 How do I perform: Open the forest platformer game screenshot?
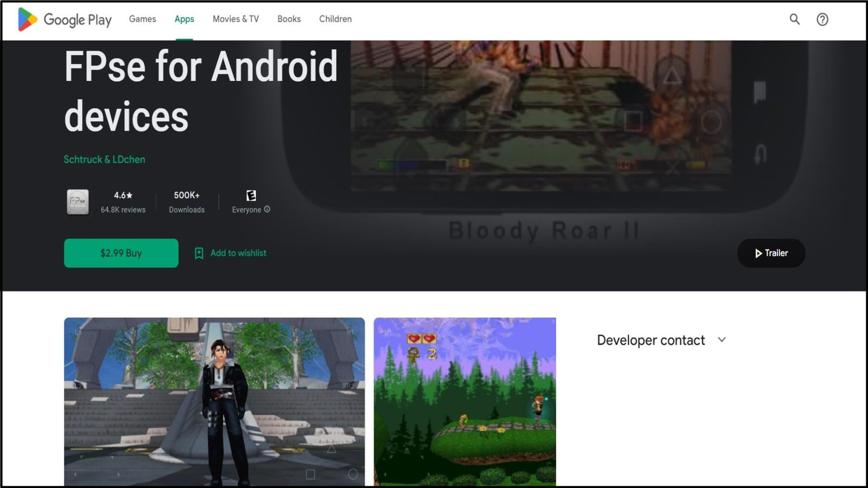[x=464, y=401]
